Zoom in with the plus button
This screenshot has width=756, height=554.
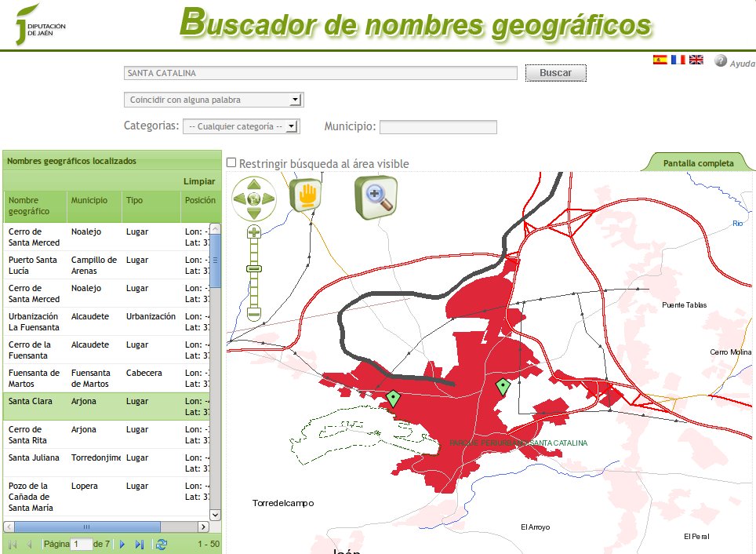[254, 232]
